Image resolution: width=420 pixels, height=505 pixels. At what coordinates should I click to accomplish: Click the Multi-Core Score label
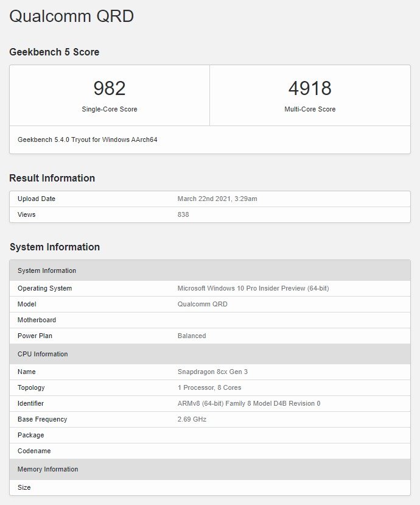310,109
